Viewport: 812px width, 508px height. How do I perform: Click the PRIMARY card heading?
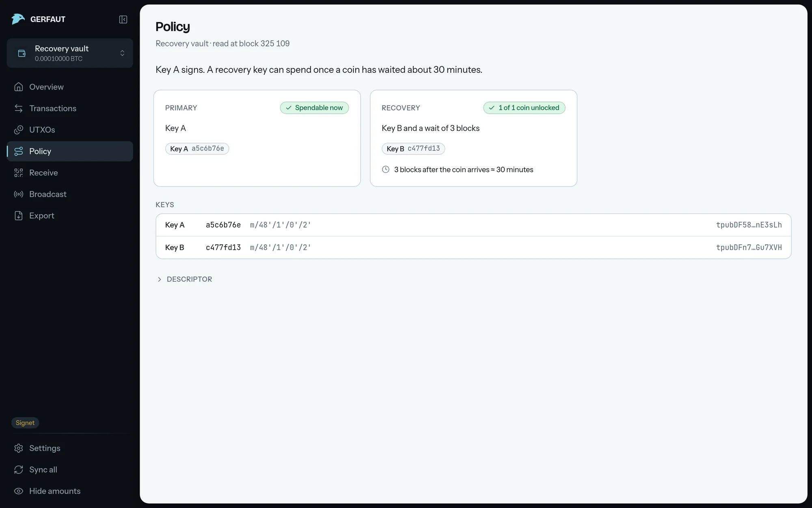point(181,108)
